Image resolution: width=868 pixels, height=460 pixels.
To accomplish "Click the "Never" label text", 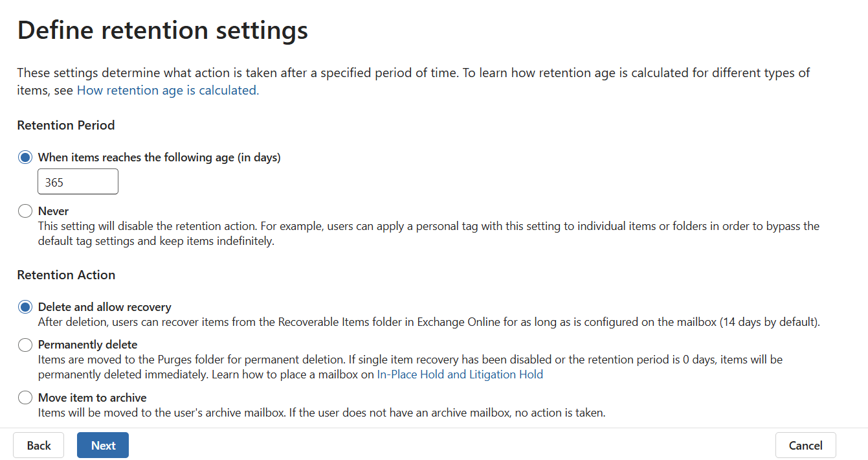I will coord(52,211).
